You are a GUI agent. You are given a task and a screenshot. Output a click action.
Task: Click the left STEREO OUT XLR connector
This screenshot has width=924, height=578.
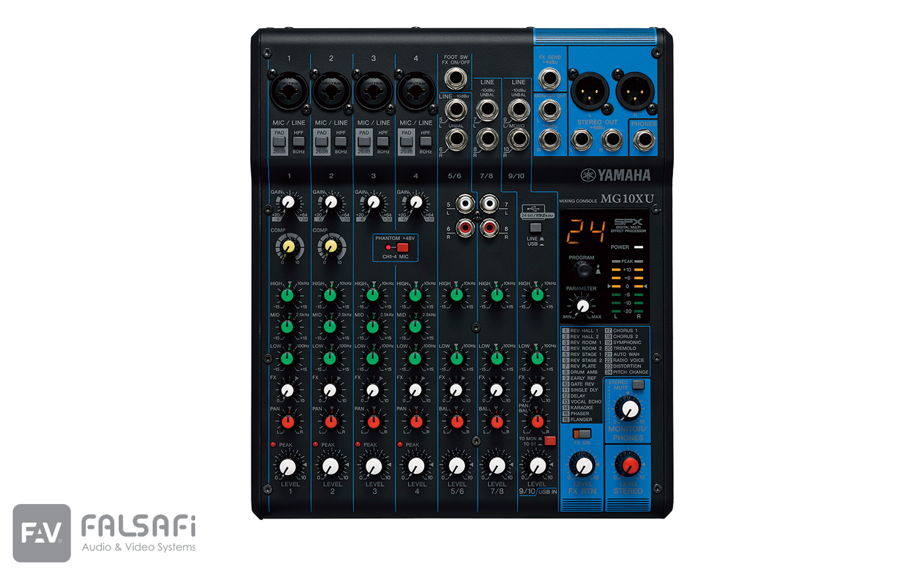tap(590, 91)
